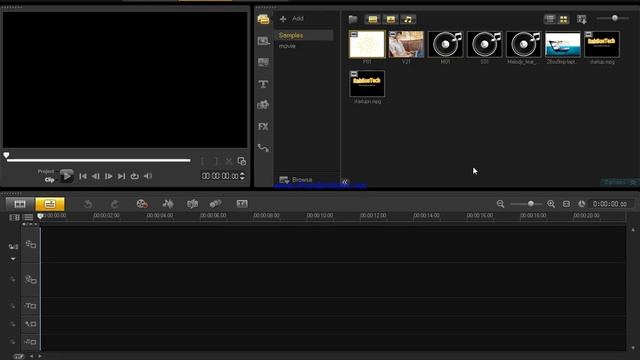Open the system volume control
This screenshot has height=360, width=640.
point(148,176)
